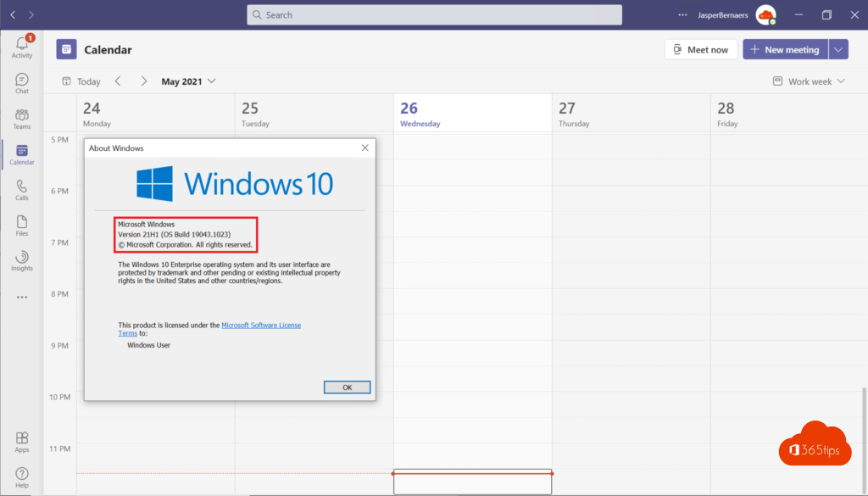This screenshot has height=496, width=868.
Task: Go to previous week in calendar
Action: point(118,81)
